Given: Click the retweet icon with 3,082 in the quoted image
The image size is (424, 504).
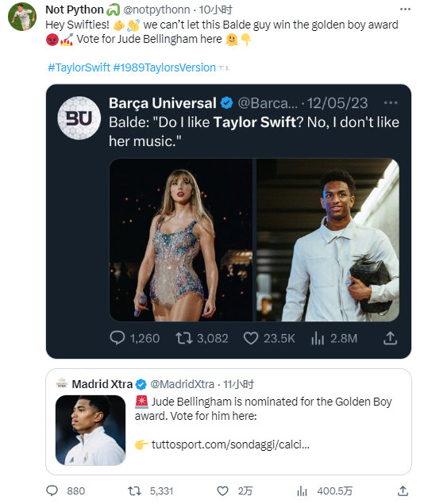Looking at the screenshot, I should click(184, 338).
